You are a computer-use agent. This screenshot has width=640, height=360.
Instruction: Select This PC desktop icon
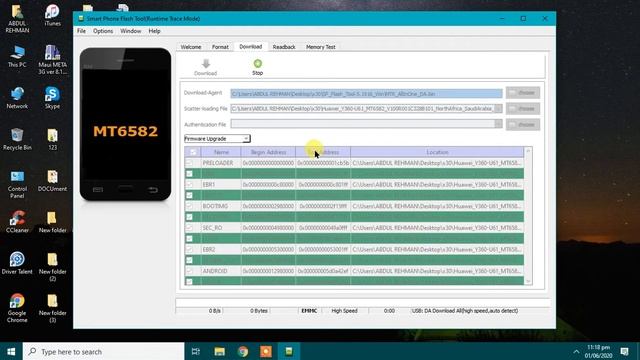coord(17,56)
